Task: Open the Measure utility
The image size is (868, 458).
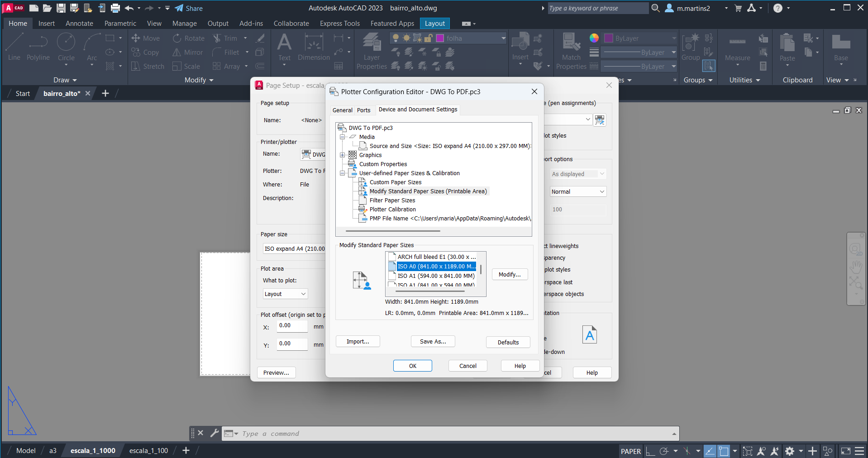Action: point(737,47)
